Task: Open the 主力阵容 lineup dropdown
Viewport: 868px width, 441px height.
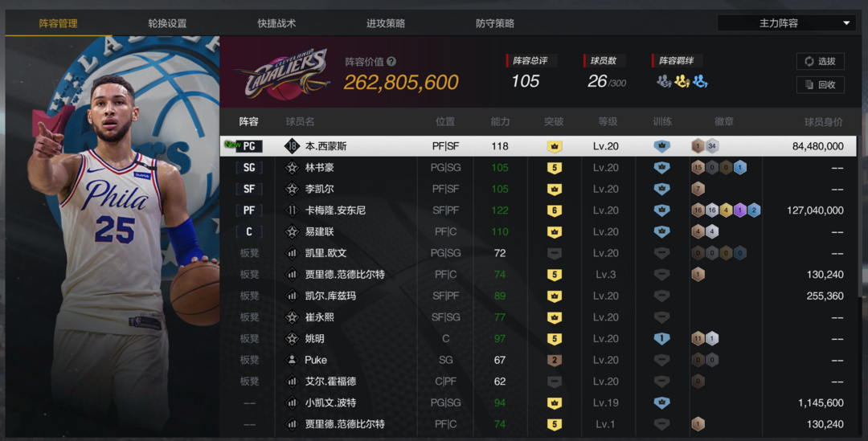Action: coord(786,23)
